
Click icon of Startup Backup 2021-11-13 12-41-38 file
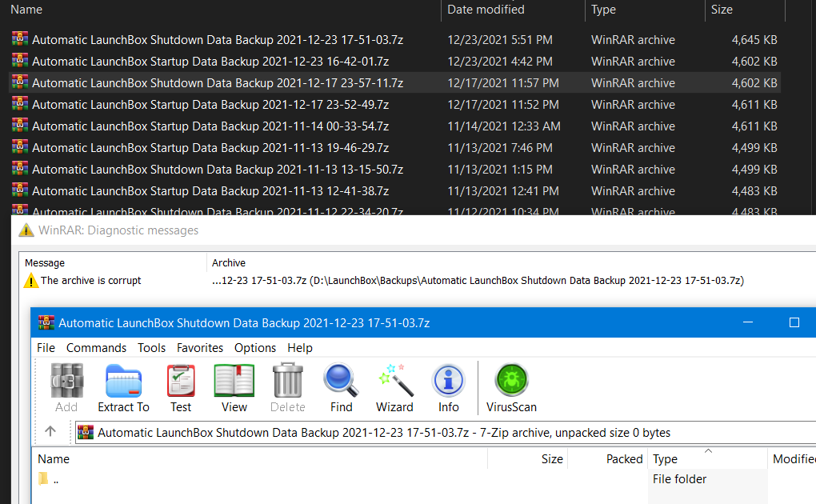click(x=20, y=190)
